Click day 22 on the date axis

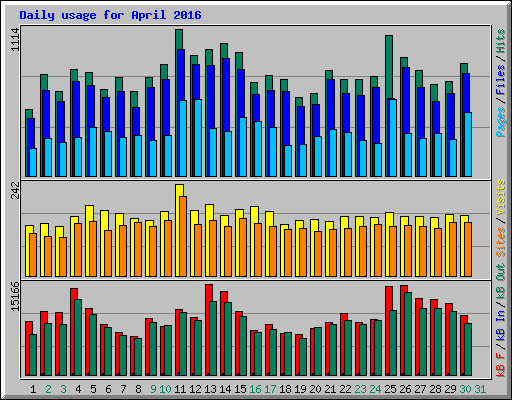[x=345, y=389]
